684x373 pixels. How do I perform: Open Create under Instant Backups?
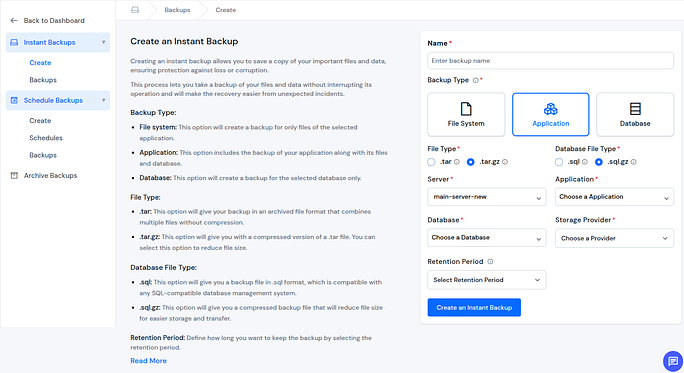pyautogui.click(x=40, y=63)
